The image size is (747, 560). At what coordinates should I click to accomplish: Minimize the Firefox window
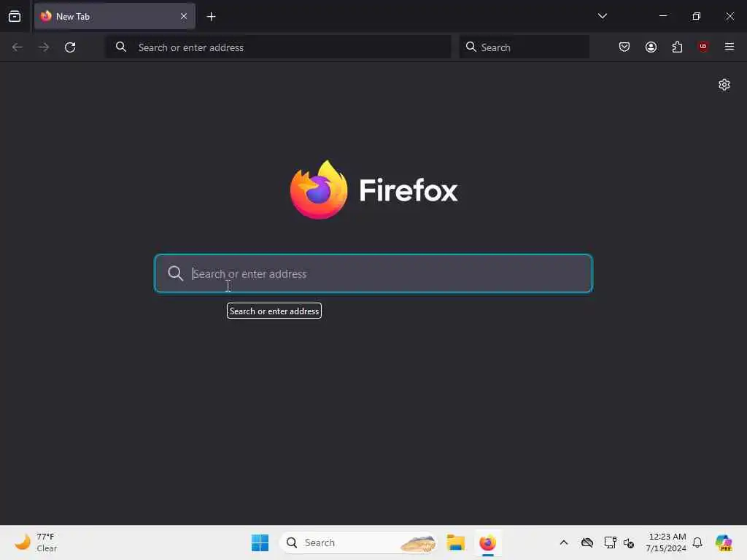(x=662, y=16)
